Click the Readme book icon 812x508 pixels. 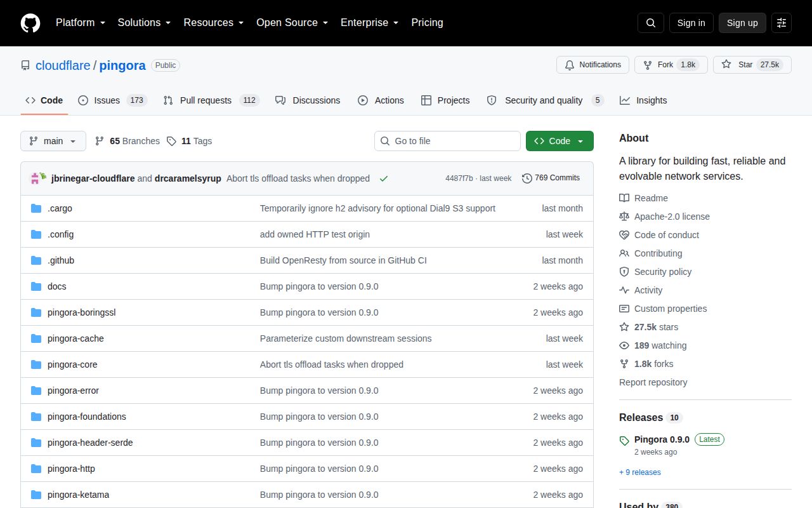[624, 198]
